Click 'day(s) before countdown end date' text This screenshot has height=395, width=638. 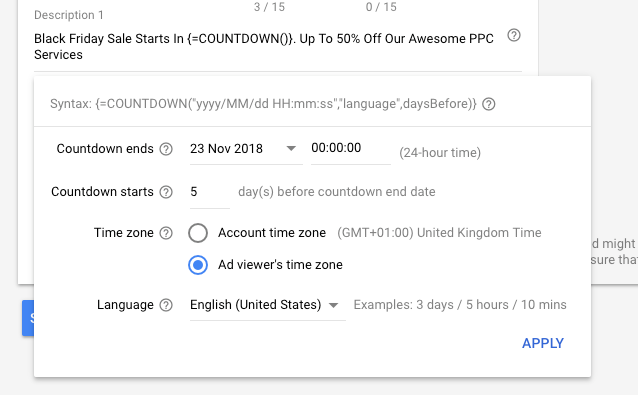336,192
